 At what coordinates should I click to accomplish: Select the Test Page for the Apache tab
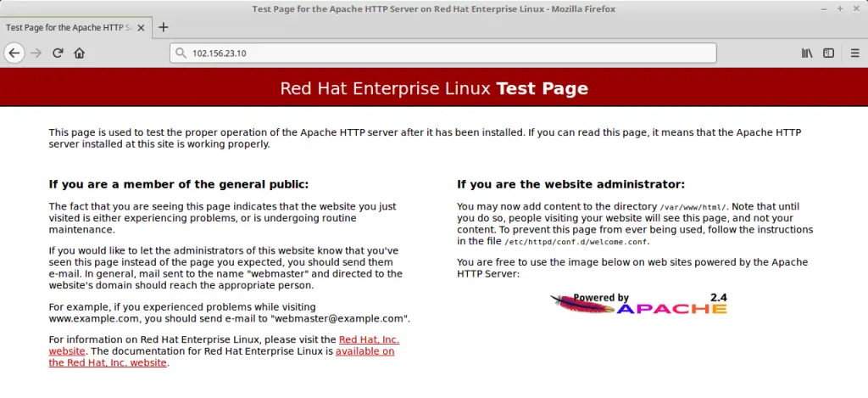coord(75,28)
